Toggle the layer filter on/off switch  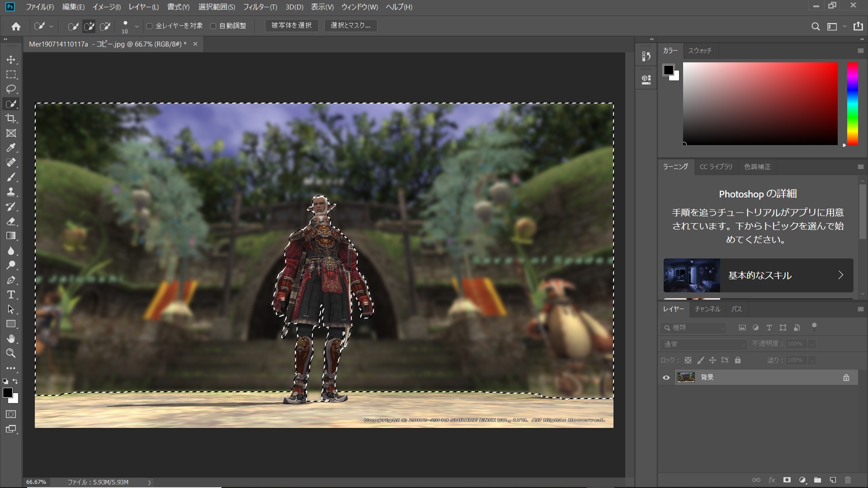tap(814, 326)
